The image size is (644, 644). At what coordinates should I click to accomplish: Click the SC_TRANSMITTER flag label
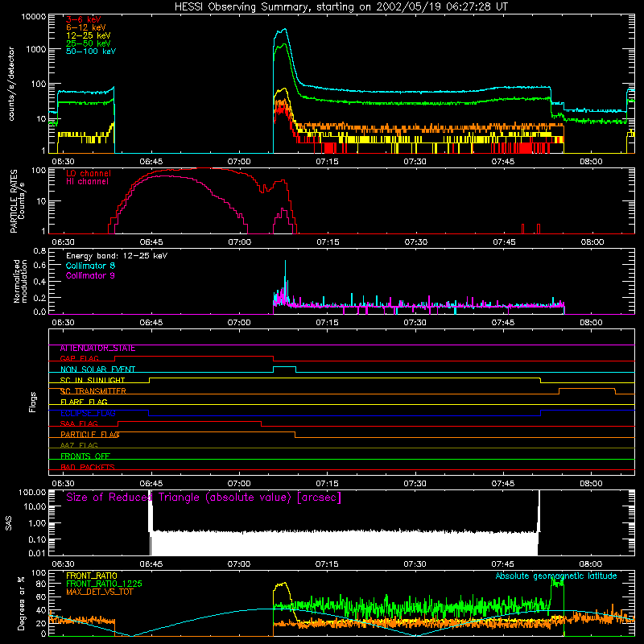[x=93, y=391]
